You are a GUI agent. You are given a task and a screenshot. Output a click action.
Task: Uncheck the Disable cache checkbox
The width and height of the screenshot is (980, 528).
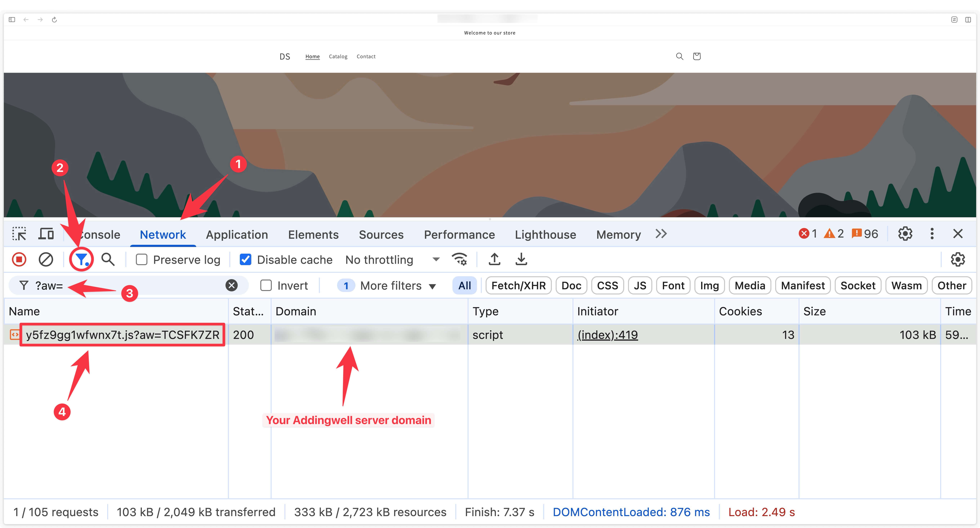coord(245,260)
